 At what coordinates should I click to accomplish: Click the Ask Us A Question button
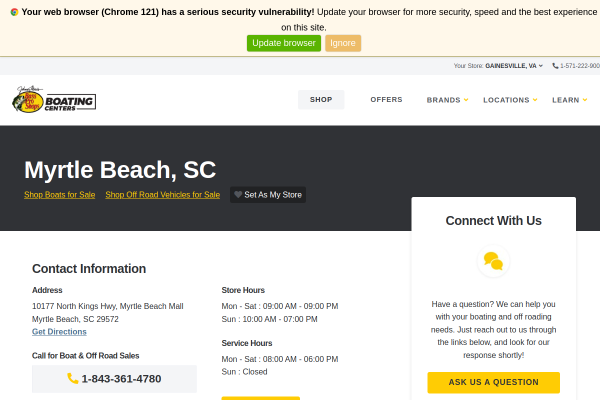pos(493,382)
